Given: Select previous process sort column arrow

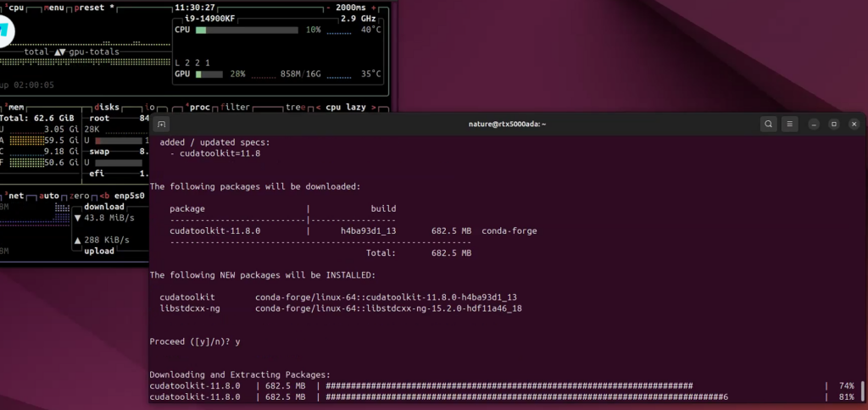Looking at the screenshot, I should click(319, 108).
